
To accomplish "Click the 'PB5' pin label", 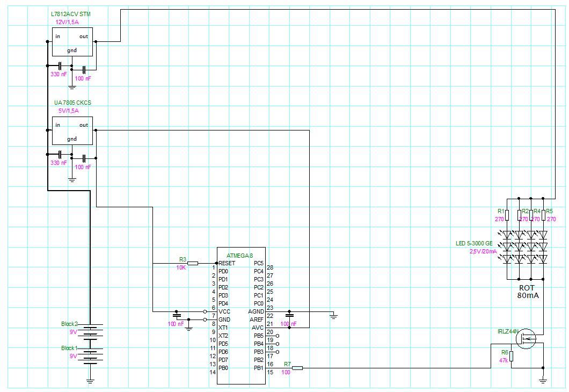I will [259, 336].
